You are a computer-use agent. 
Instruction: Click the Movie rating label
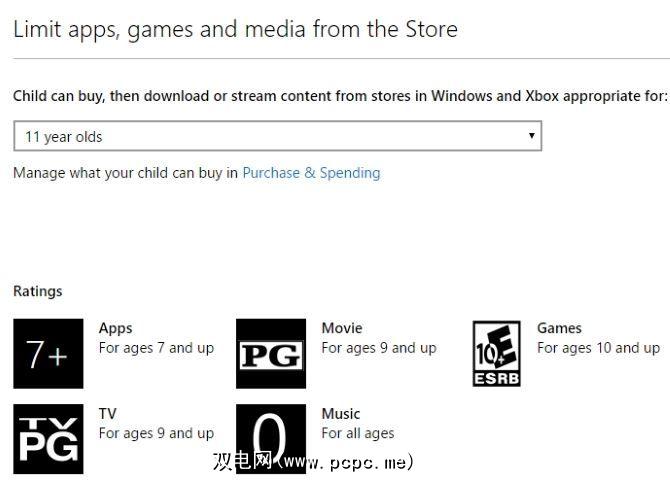(x=342, y=328)
